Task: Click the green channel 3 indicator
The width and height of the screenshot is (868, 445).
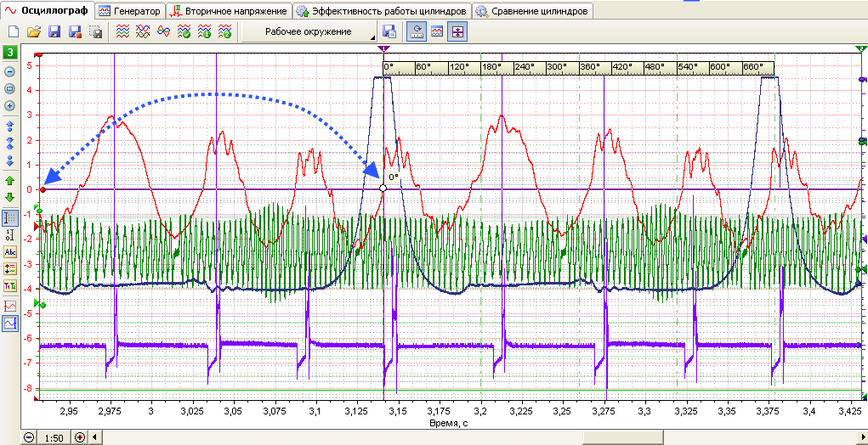Action: 10,53
